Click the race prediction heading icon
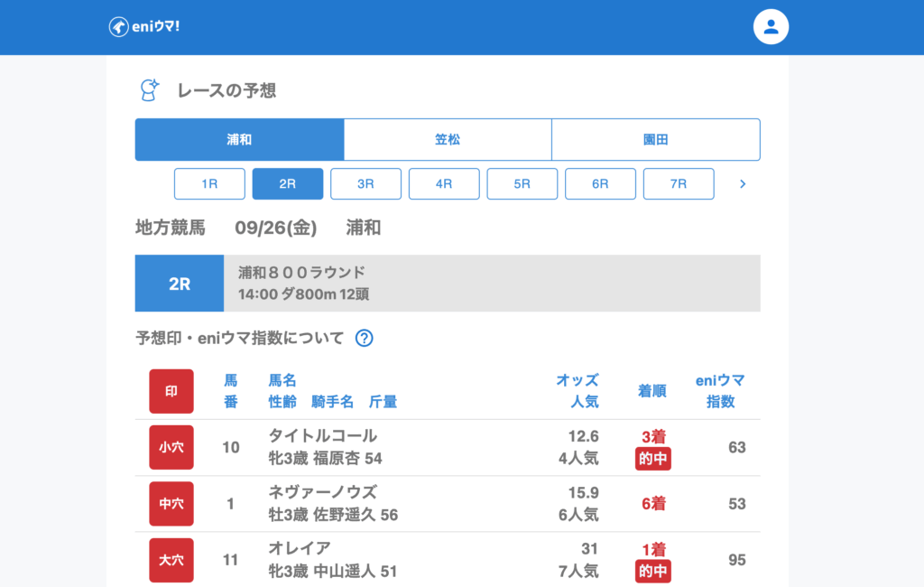 tap(149, 90)
